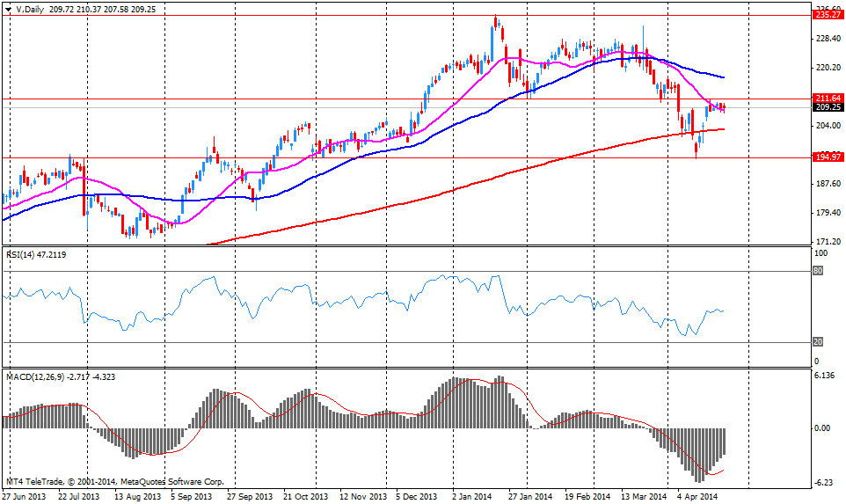Click the 21 Oct 2013 date label

[305, 496]
